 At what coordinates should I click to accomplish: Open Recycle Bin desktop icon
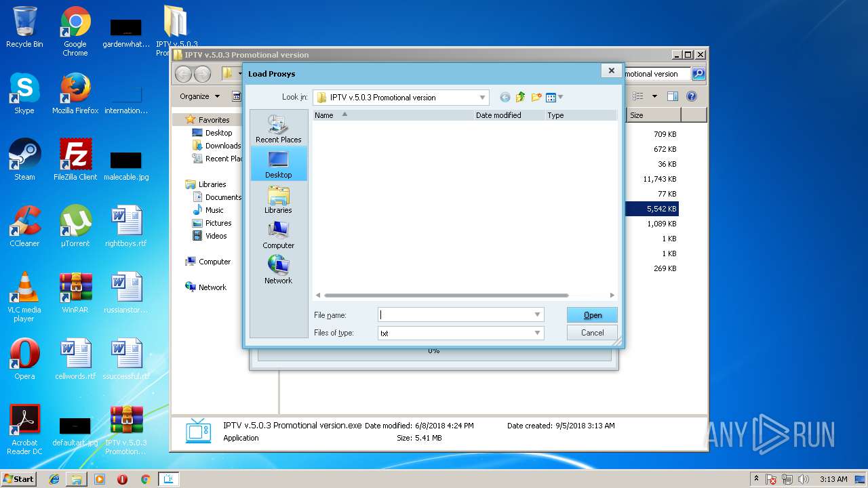(24, 27)
